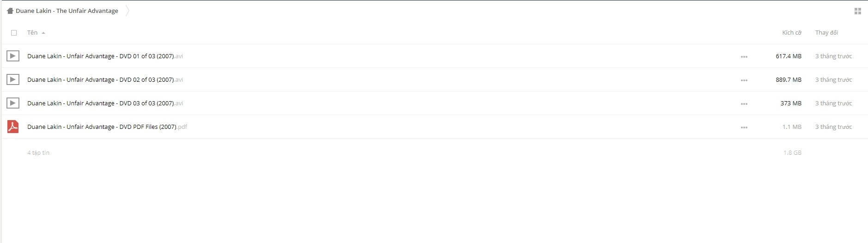
Task: Click Duane Lakin - The Unfair Advantage breadcrumb
Action: point(67,11)
